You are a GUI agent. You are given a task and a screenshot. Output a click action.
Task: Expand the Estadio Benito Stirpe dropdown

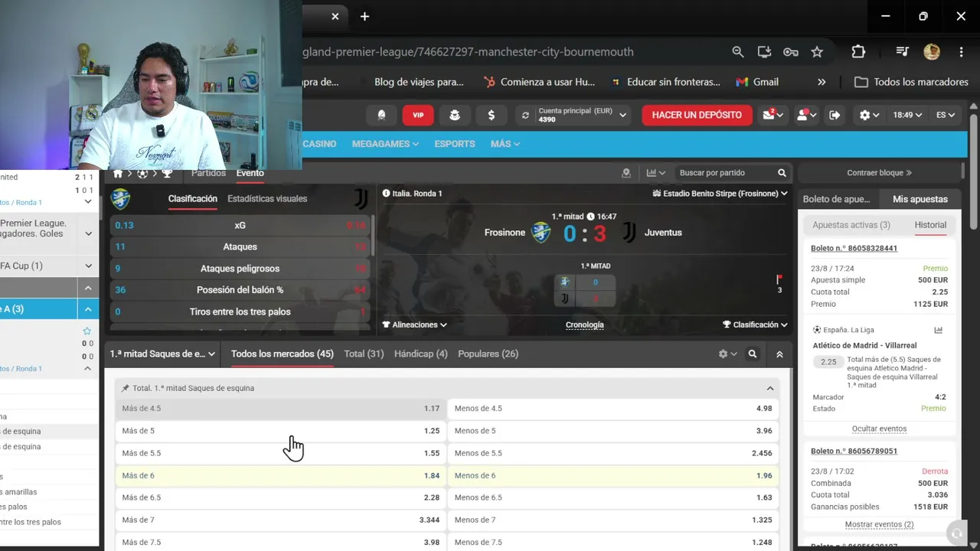point(720,194)
